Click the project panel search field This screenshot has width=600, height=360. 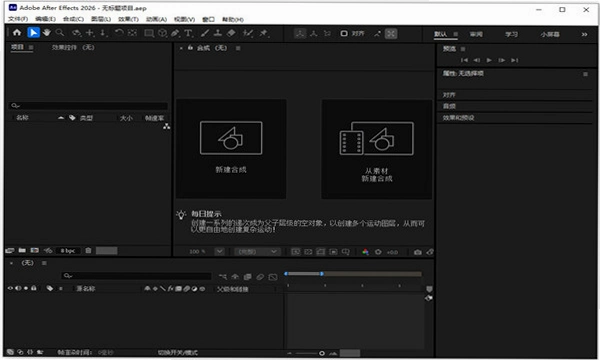88,106
